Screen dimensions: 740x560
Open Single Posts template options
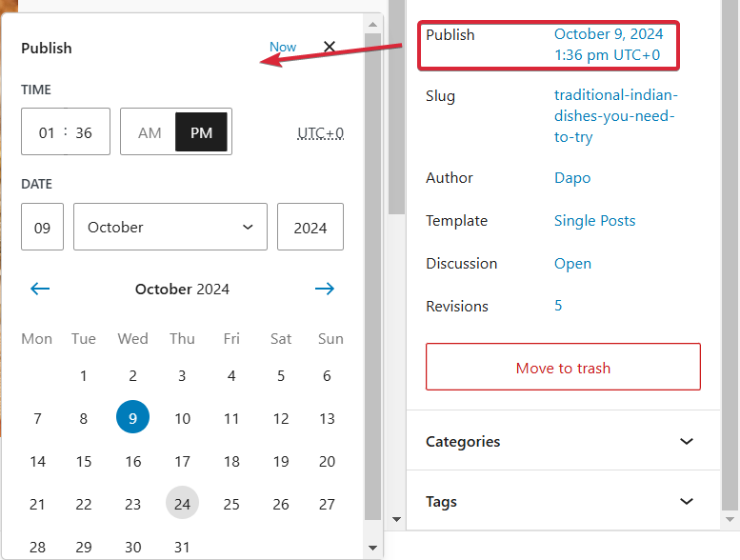click(594, 221)
